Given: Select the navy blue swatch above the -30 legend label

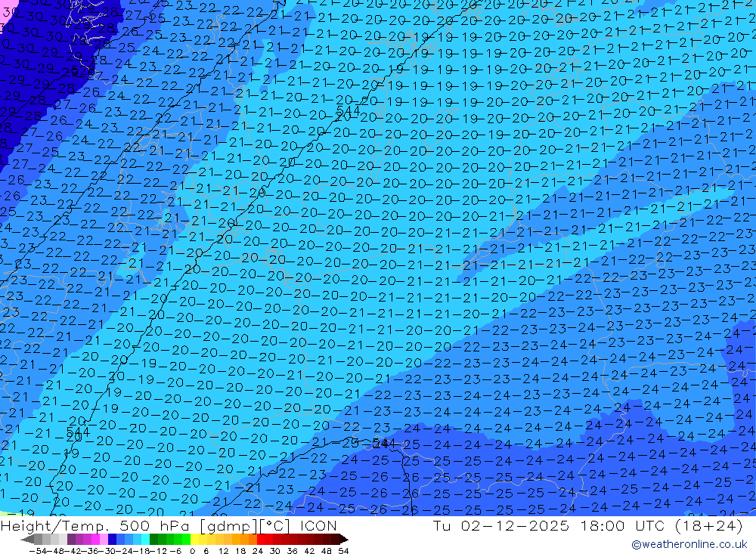Looking at the screenshot, I should point(112,539).
